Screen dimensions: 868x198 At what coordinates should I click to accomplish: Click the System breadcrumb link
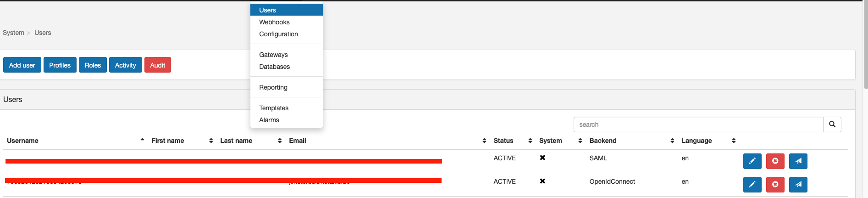click(13, 33)
